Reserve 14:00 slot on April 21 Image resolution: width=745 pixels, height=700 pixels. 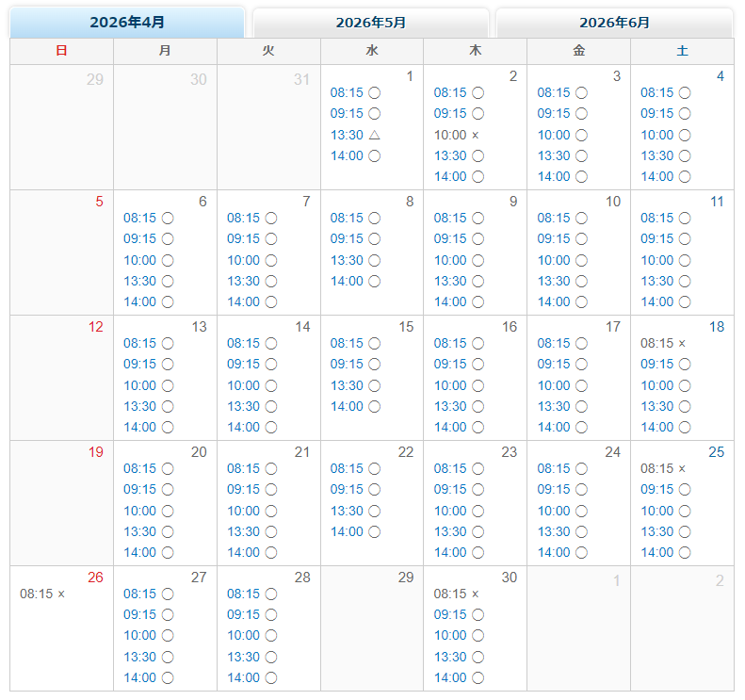(x=251, y=552)
